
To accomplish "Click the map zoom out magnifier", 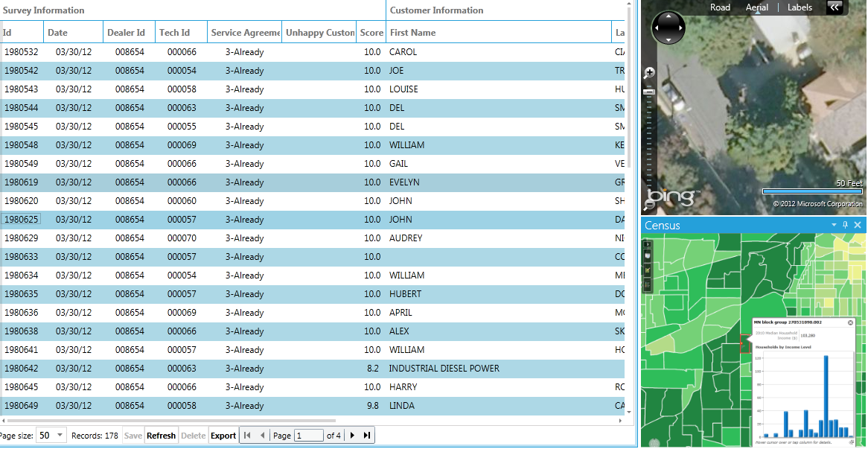I will coord(649,204).
